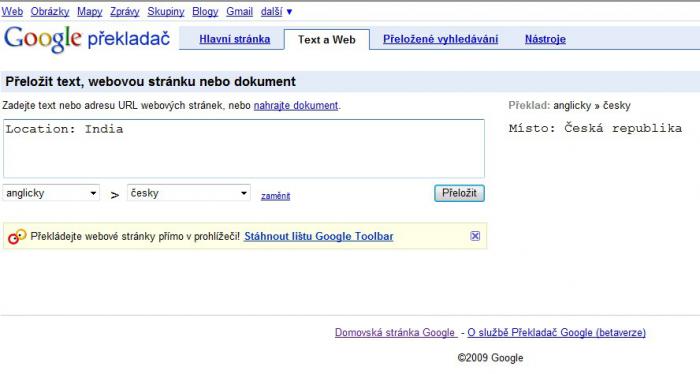The image size is (700, 374).
Task: Switch to the 'Hlavní stránka' tab
Action: point(234,39)
